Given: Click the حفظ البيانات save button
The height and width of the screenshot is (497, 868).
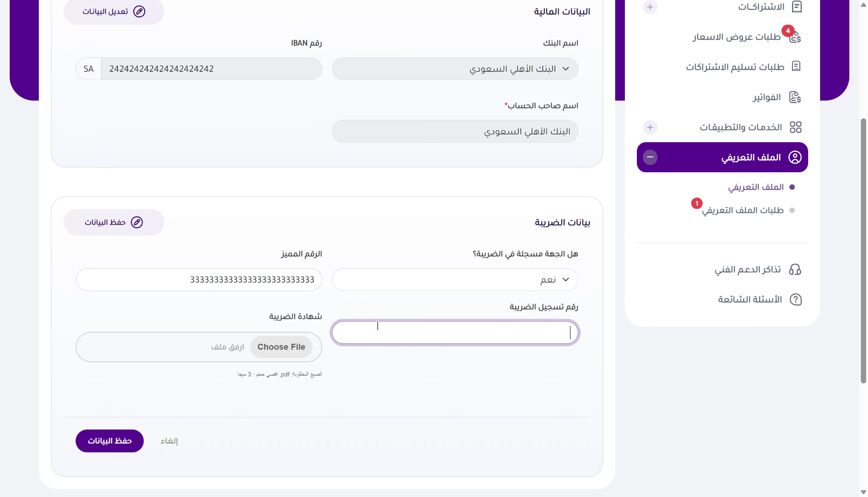Looking at the screenshot, I should coord(109,440).
